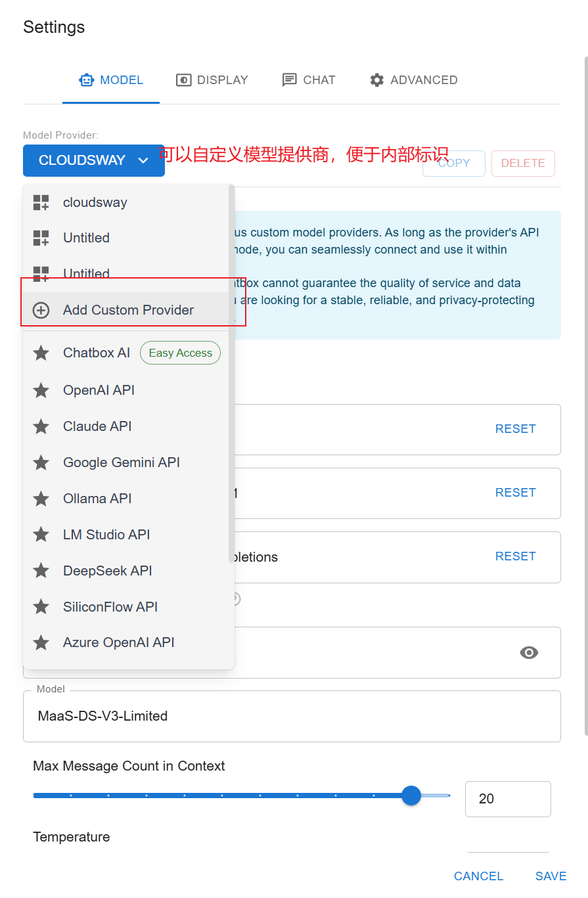Open the CHAT settings tab

tap(309, 80)
